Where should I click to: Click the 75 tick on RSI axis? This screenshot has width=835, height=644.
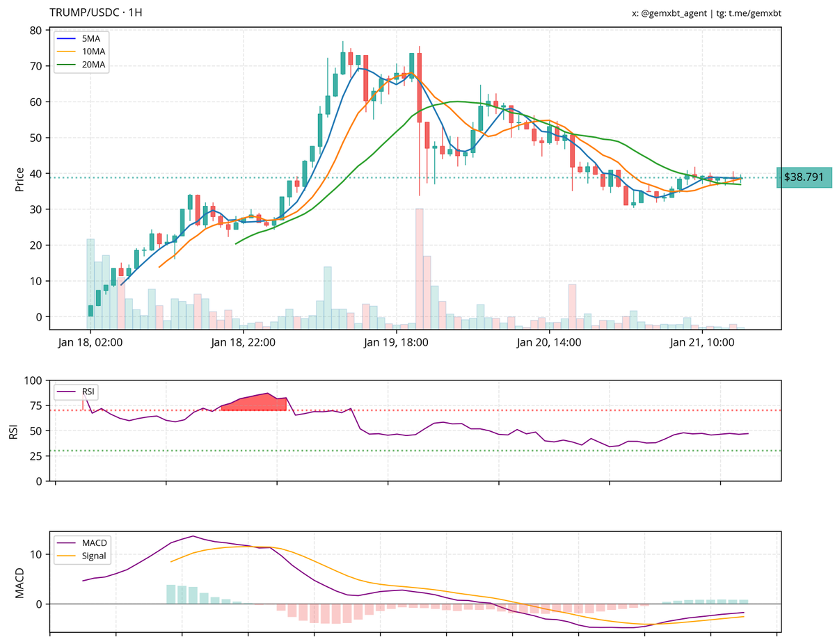coord(35,405)
